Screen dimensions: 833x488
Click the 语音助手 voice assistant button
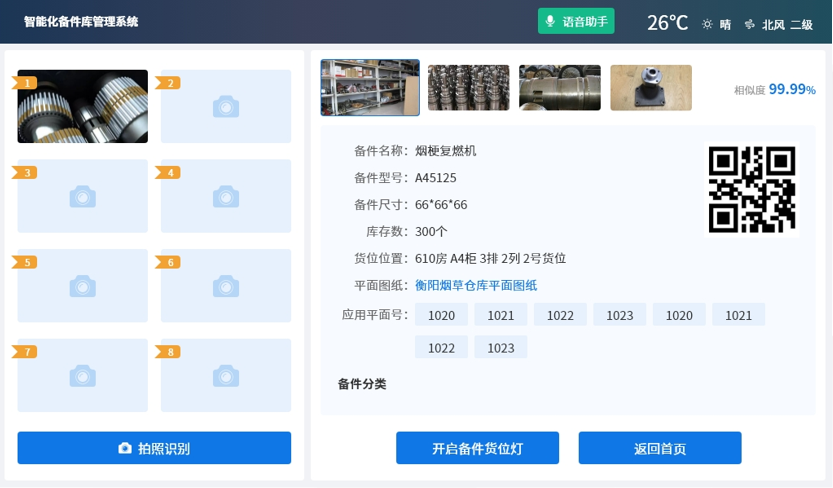click(576, 21)
